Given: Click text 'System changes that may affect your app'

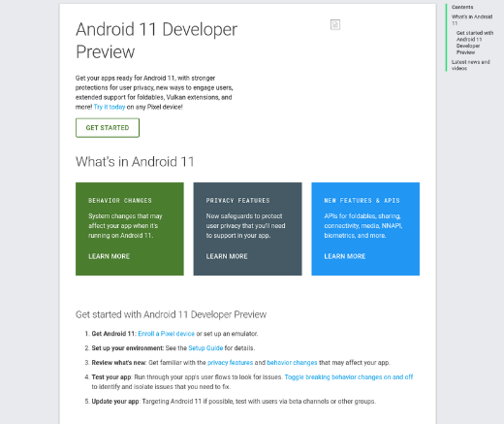Looking at the screenshot, I should [125, 221].
